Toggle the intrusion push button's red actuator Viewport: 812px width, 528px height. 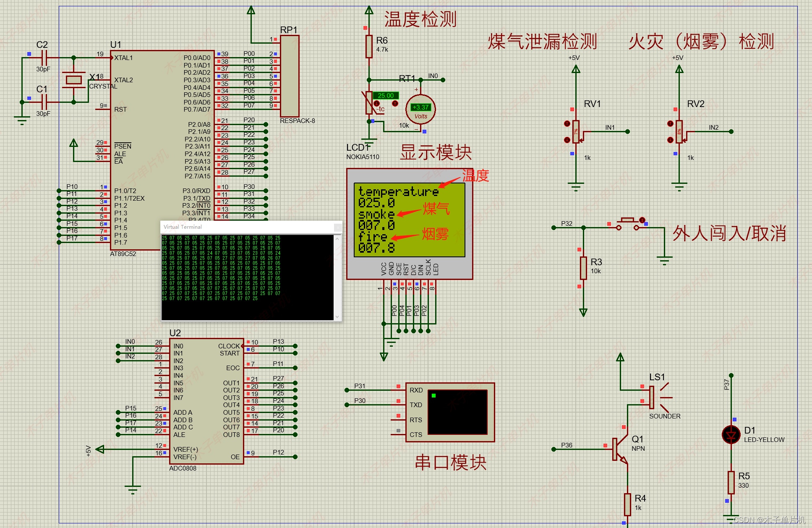tap(642, 220)
